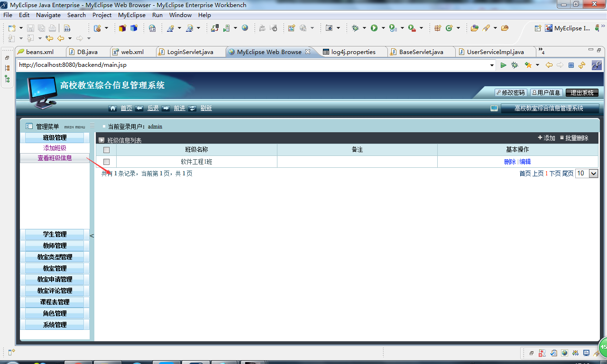Tick the checkbox for 软件工程1班 row
Image resolution: width=607 pixels, height=364 pixels.
click(106, 162)
